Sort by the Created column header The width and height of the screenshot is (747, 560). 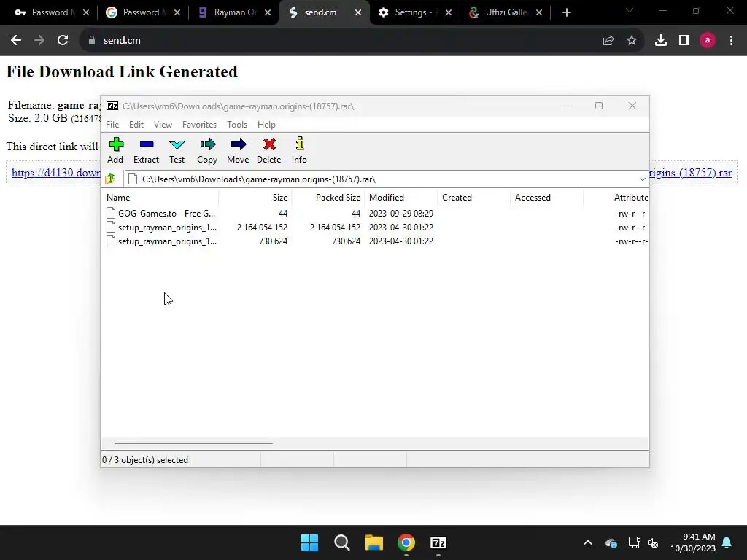pos(474,197)
